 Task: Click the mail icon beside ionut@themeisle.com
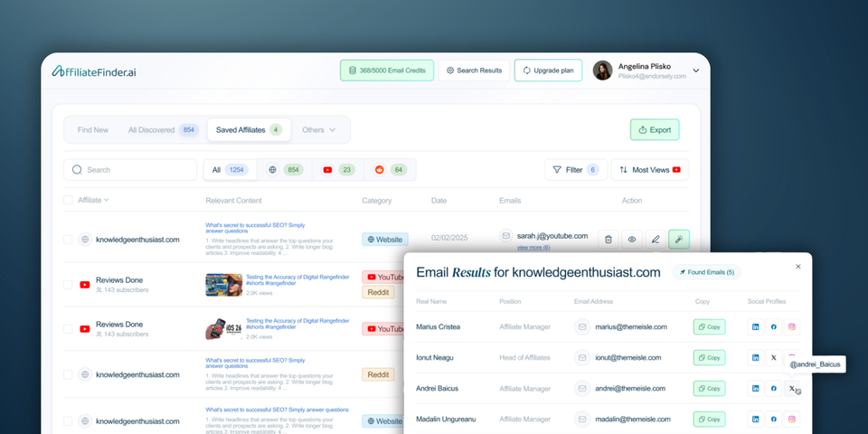click(x=581, y=358)
